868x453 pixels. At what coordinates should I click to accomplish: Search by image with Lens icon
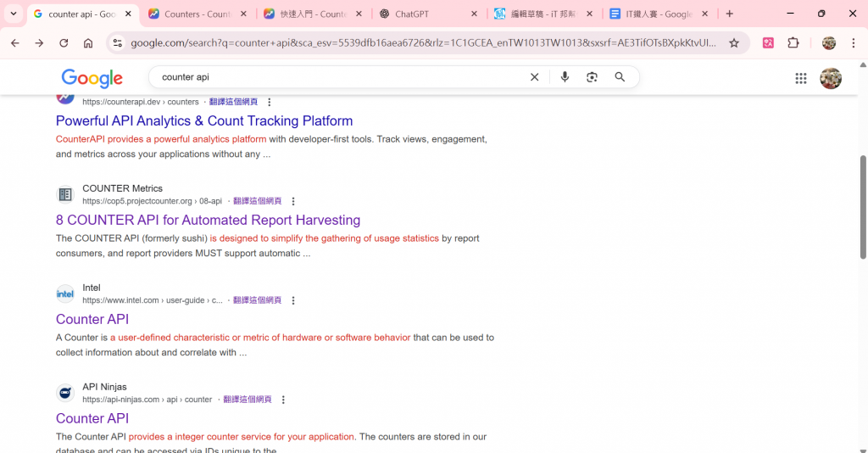(x=592, y=77)
